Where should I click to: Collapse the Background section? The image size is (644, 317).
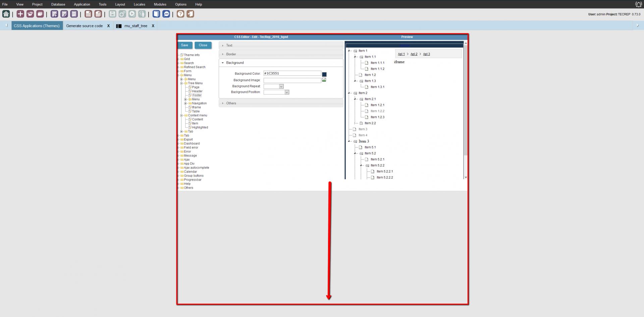click(281, 63)
